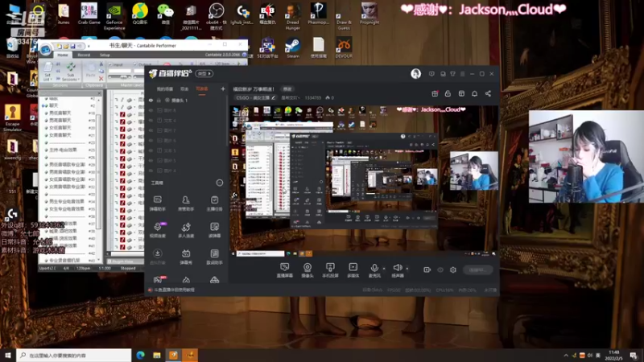The height and width of the screenshot is (362, 644).
Task: Click the pencil edit icon after 美女主播
Action: tap(273, 97)
